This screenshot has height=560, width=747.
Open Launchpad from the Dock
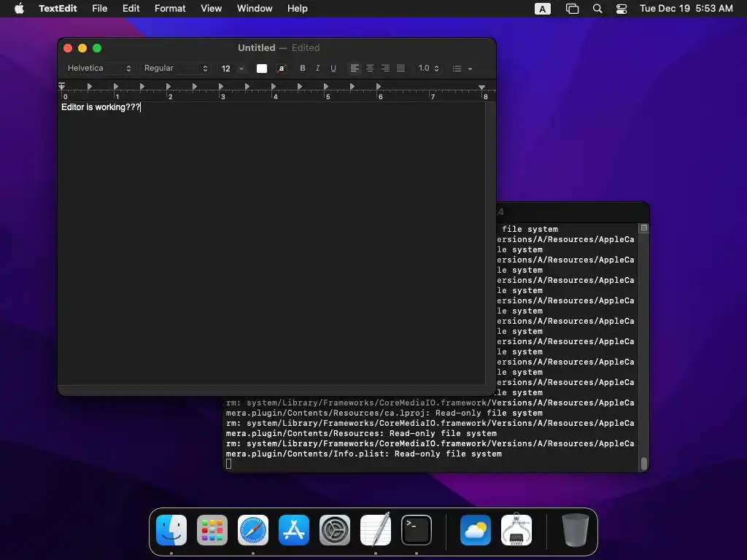click(212, 530)
